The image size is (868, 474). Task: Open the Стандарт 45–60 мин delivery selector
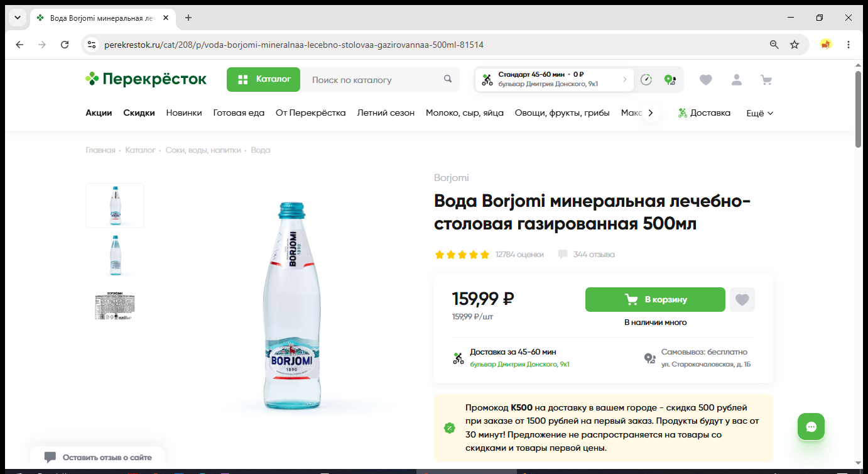(554, 79)
